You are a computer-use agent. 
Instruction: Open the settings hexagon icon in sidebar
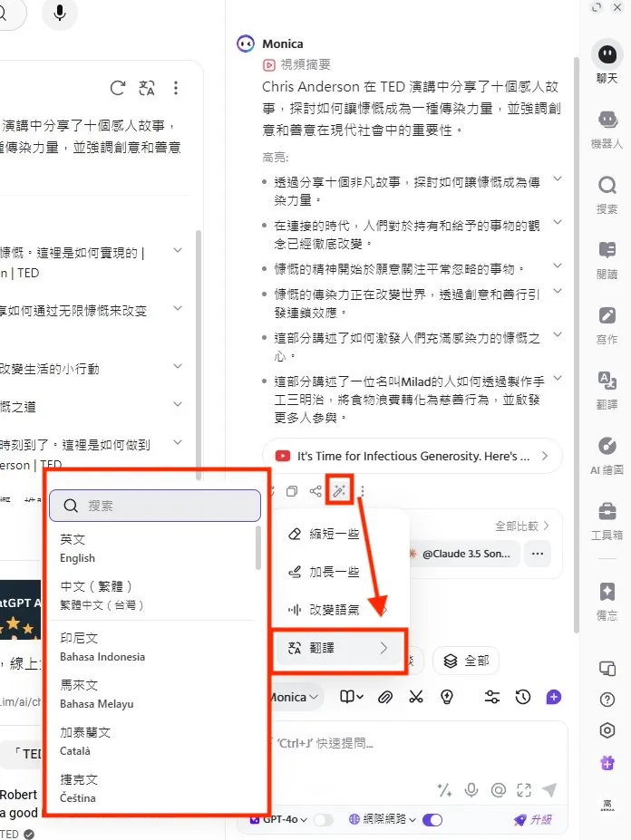607,730
